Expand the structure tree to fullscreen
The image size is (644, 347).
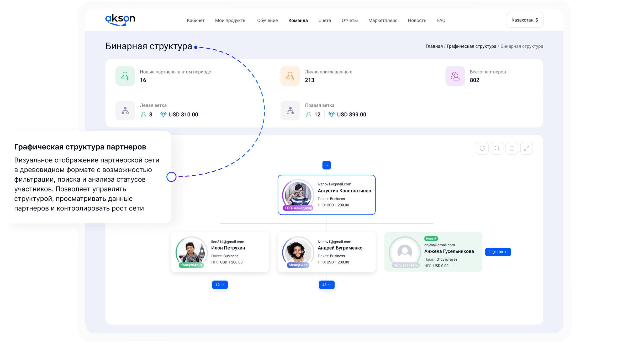(x=526, y=148)
